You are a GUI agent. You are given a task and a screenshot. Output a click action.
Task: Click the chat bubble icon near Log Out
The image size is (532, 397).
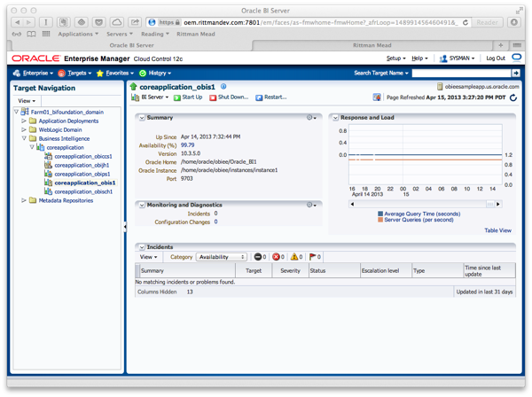[x=516, y=58]
